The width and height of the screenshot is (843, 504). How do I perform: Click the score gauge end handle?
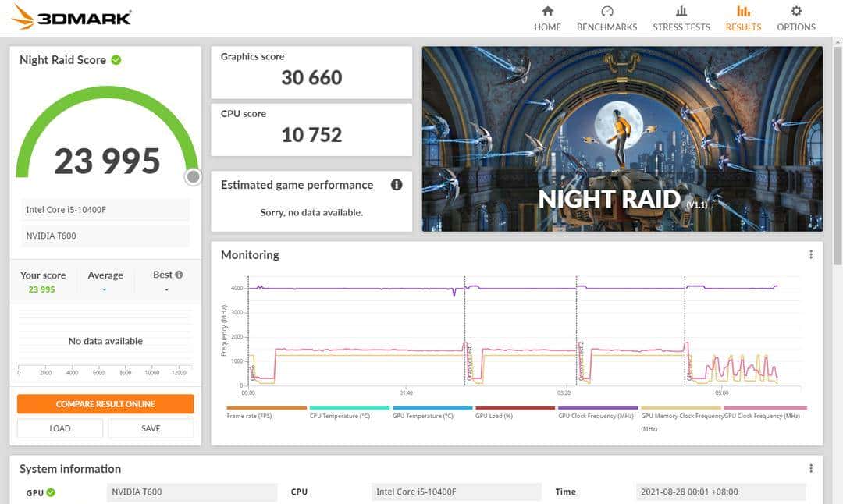194,177
